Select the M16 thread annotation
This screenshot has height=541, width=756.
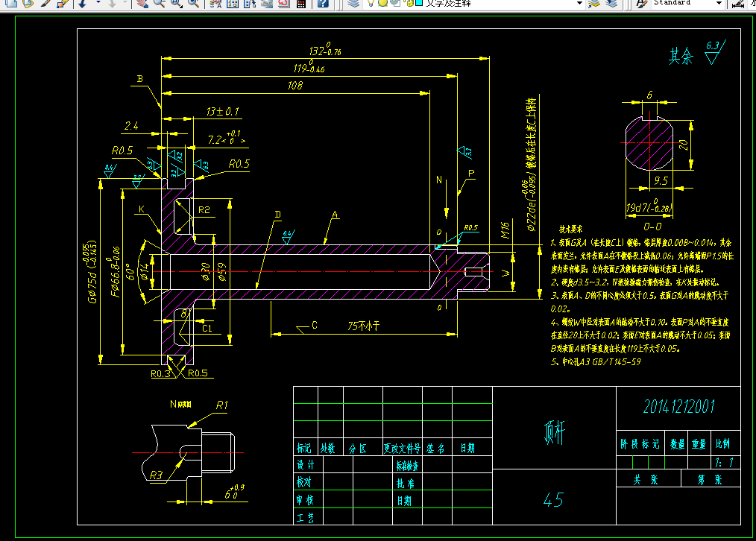(505, 230)
